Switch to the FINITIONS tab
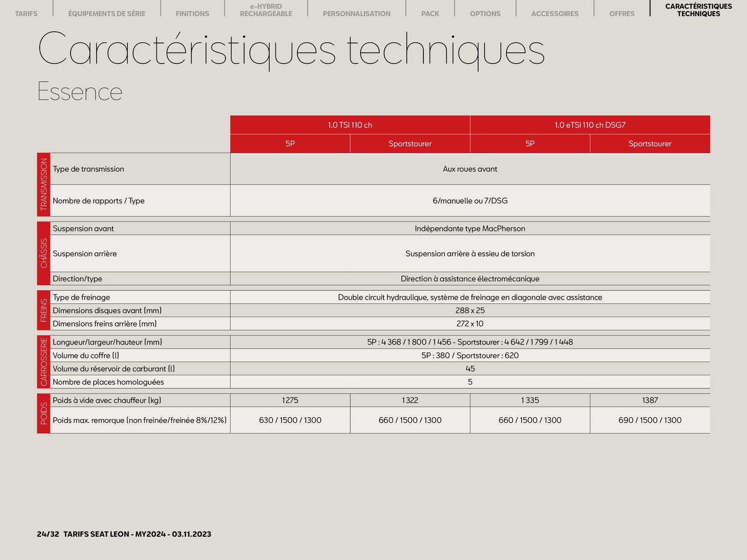Viewport: 747px width, 560px height. pyautogui.click(x=192, y=14)
